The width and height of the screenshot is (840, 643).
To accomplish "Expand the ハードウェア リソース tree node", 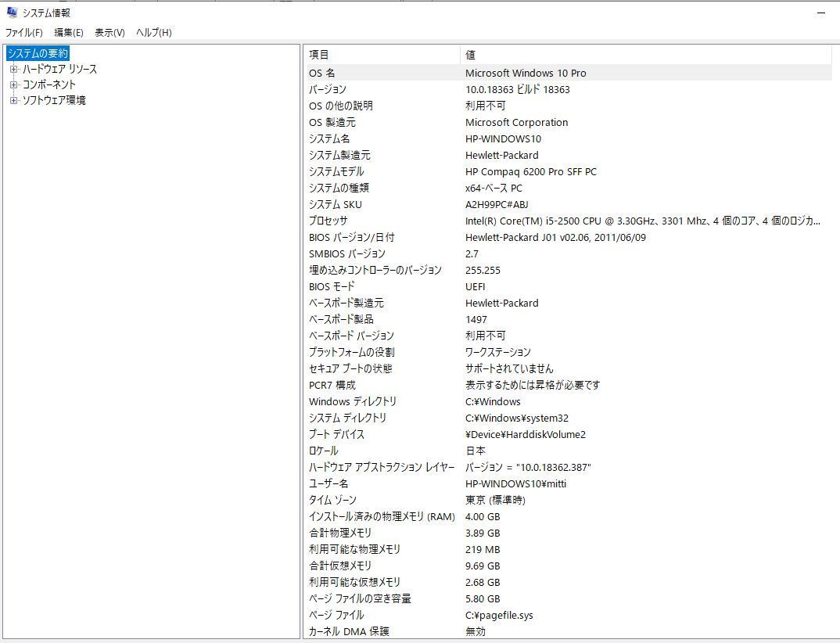I will coord(13,69).
